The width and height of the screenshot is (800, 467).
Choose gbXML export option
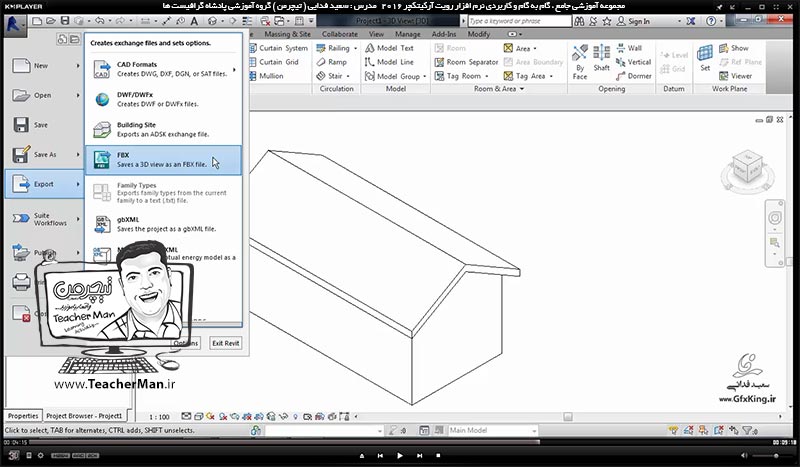[163, 225]
